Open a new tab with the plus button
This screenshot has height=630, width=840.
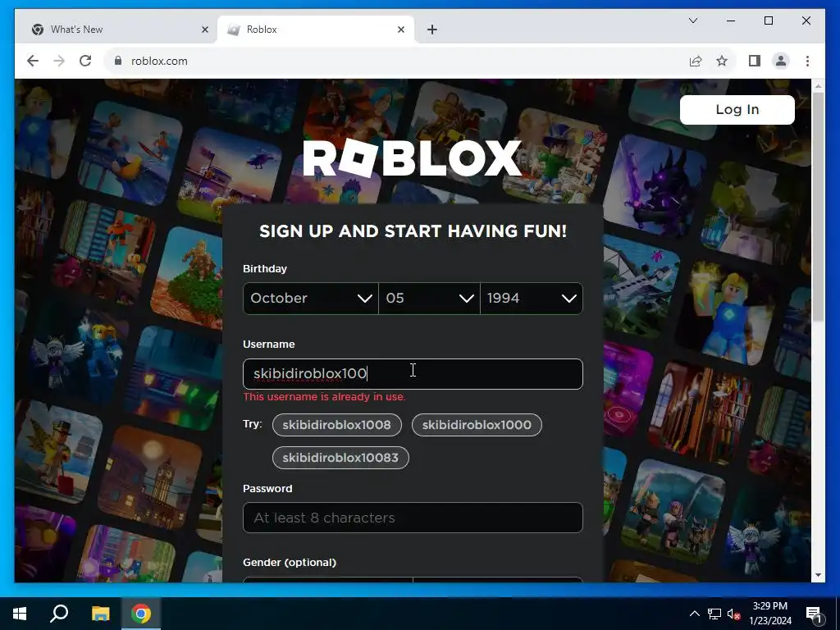[432, 30]
